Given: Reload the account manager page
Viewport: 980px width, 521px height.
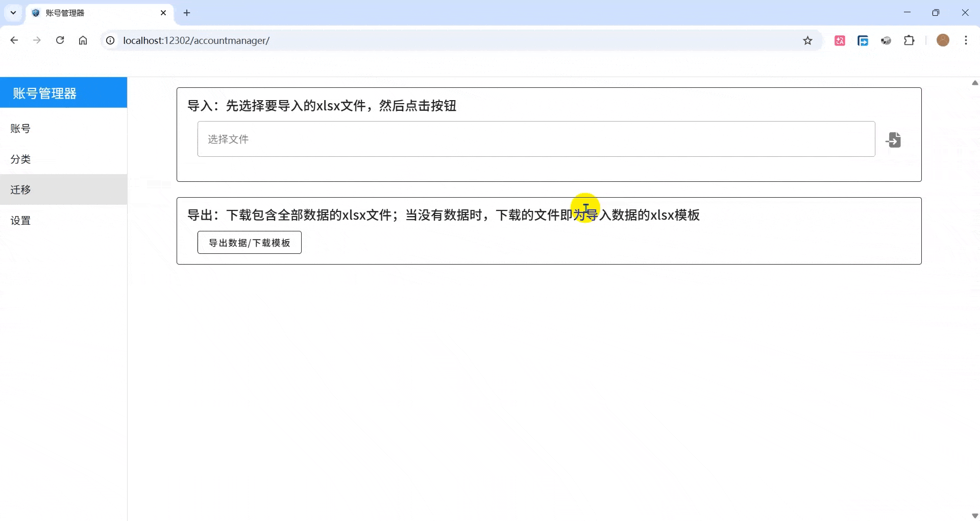Looking at the screenshot, I should click(60, 40).
